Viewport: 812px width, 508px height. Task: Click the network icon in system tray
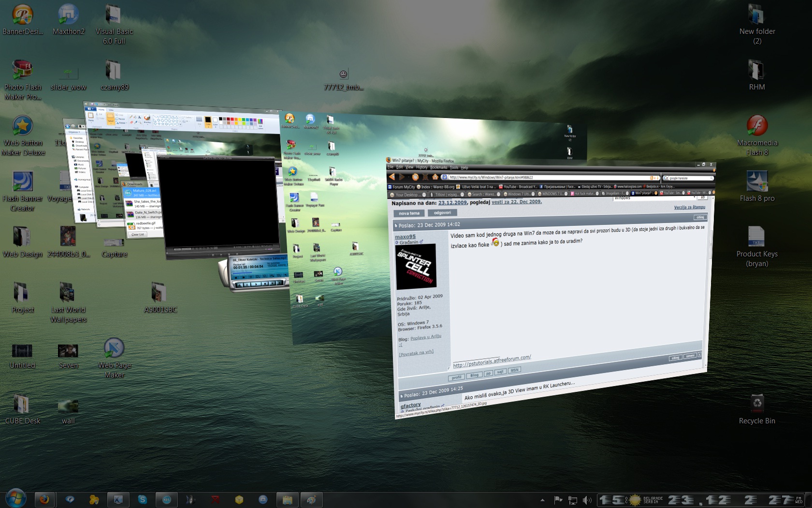[573, 500]
